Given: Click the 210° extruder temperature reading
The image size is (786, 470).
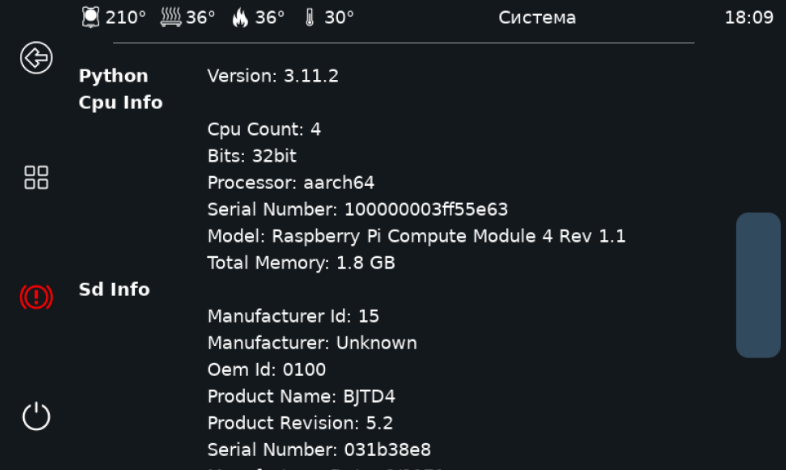Looking at the screenshot, I should click(125, 18).
